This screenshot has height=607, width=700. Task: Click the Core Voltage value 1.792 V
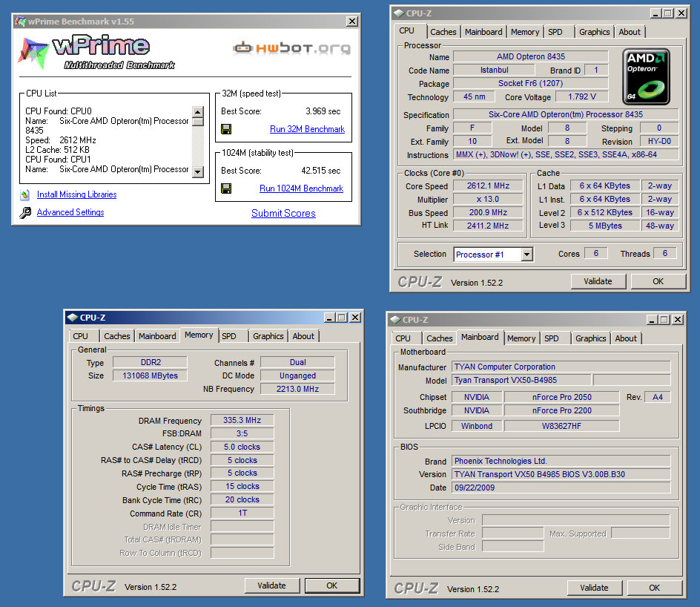(582, 97)
